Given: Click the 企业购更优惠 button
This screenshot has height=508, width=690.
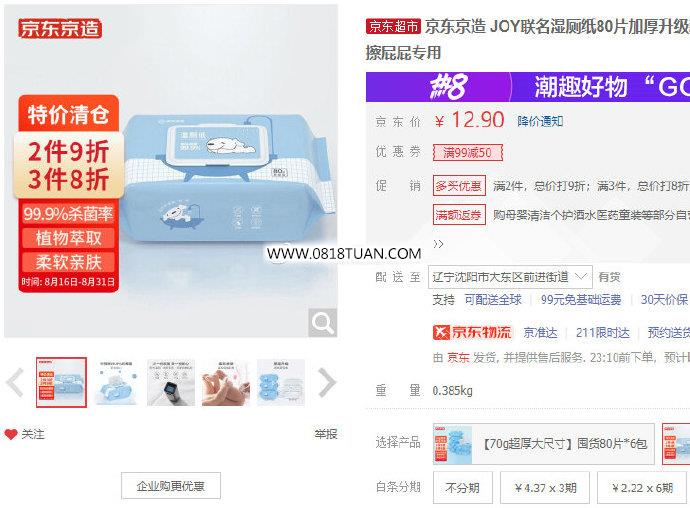Looking at the screenshot, I should point(171,486).
